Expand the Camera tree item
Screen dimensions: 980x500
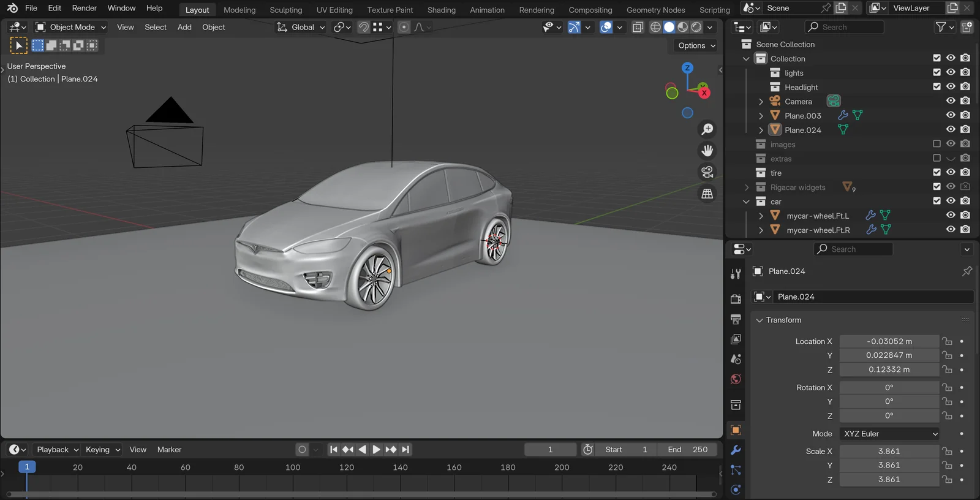pyautogui.click(x=761, y=102)
